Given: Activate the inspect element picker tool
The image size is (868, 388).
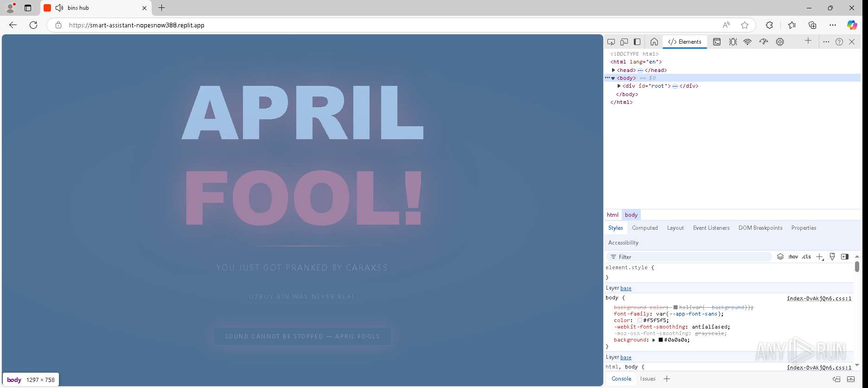Looking at the screenshot, I should tap(611, 42).
